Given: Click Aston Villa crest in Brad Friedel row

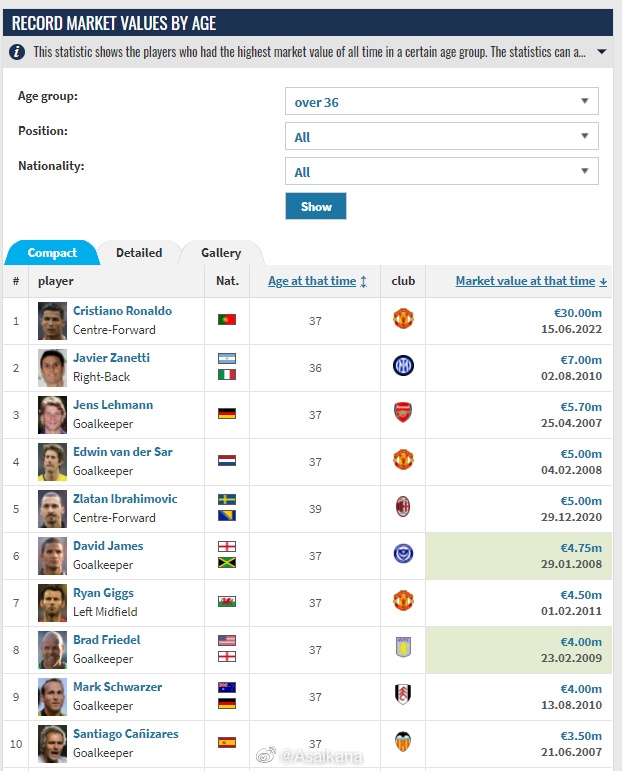Looking at the screenshot, I should point(403,648).
